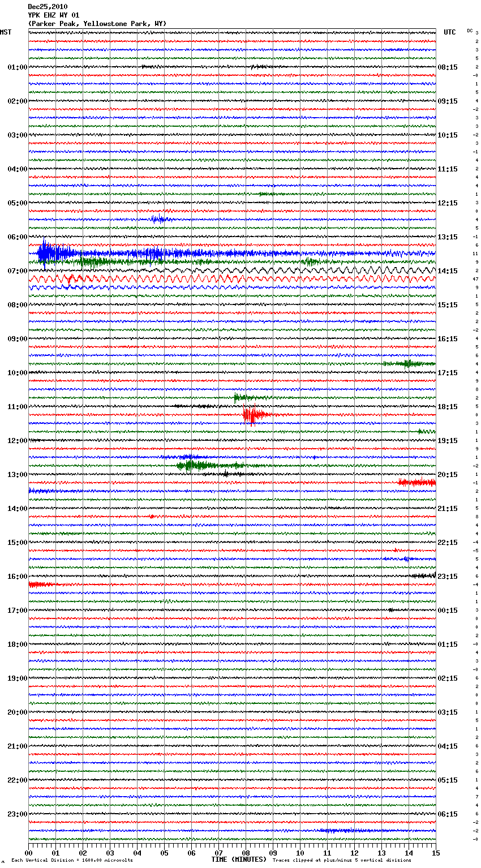
Task: Click minute tick 03 on bottom axis
Action: pyautogui.click(x=110, y=853)
